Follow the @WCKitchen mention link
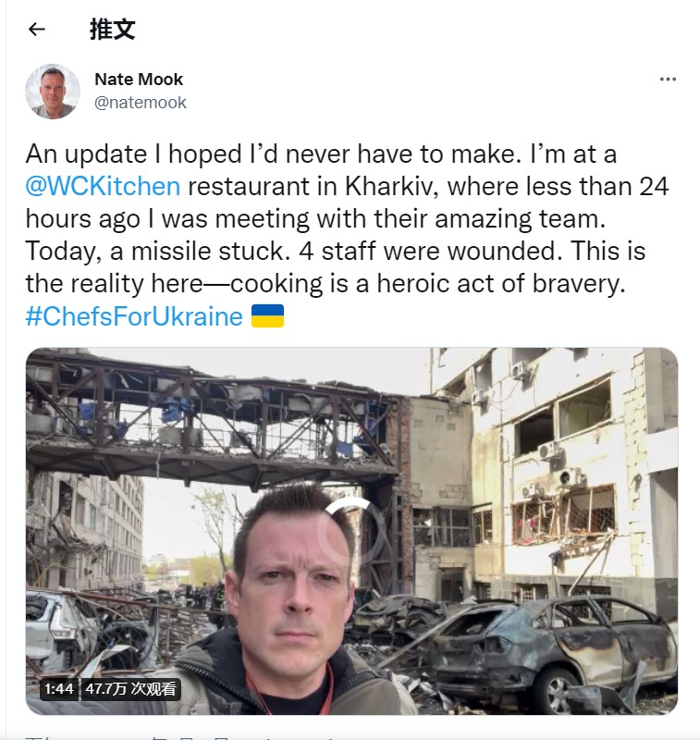Screen dimensions: 700x740 (103, 186)
